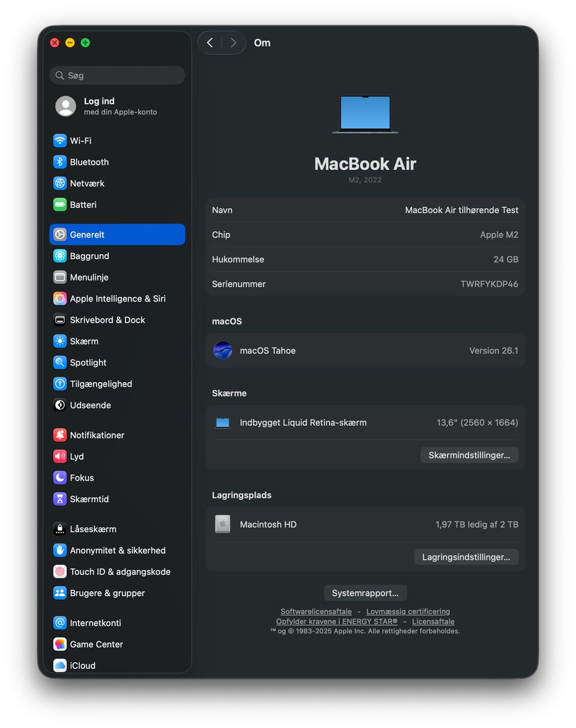Open the Skærmtid hourglass icon

[x=59, y=499]
